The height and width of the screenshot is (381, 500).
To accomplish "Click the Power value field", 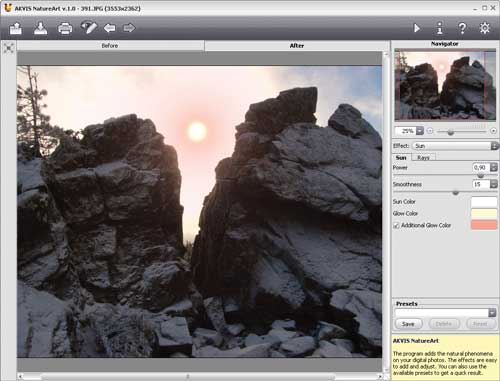I will coord(481,167).
